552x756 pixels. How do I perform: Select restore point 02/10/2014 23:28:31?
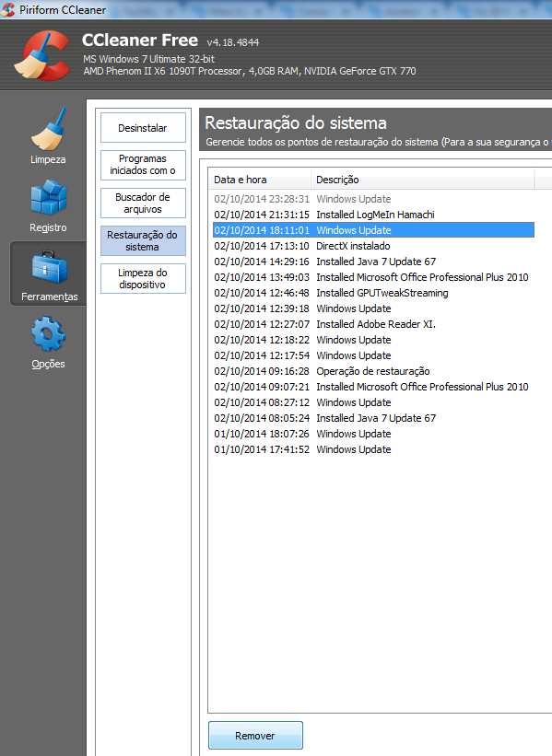373,199
